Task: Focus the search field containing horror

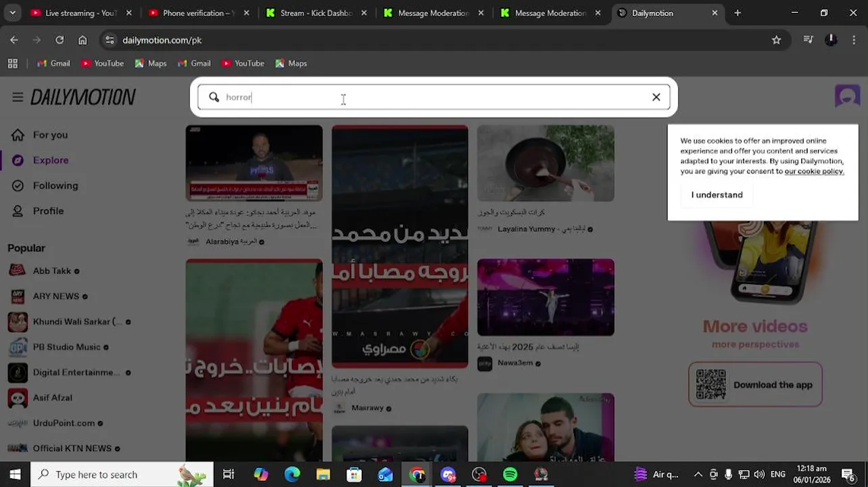Action: pyautogui.click(x=434, y=97)
